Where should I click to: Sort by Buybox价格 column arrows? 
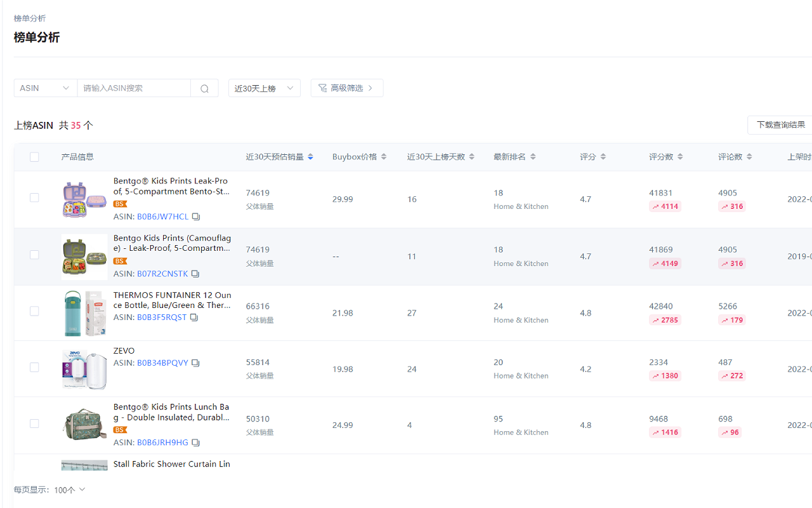click(384, 157)
